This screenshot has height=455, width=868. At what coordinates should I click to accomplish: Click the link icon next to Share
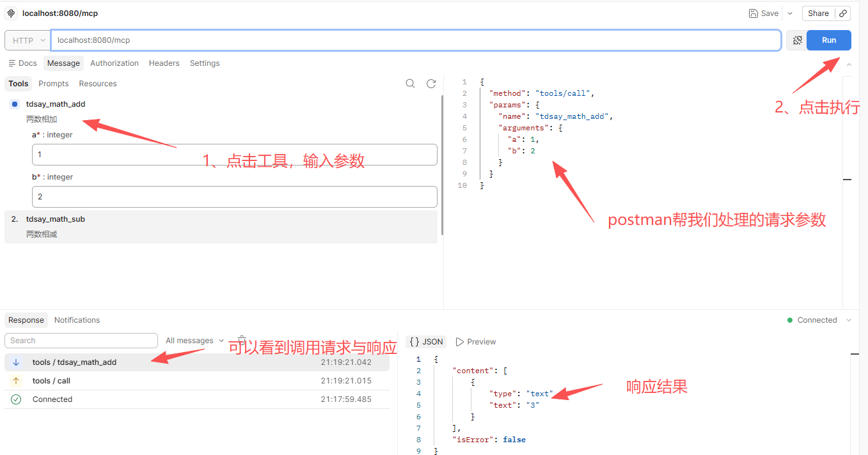[x=843, y=13]
